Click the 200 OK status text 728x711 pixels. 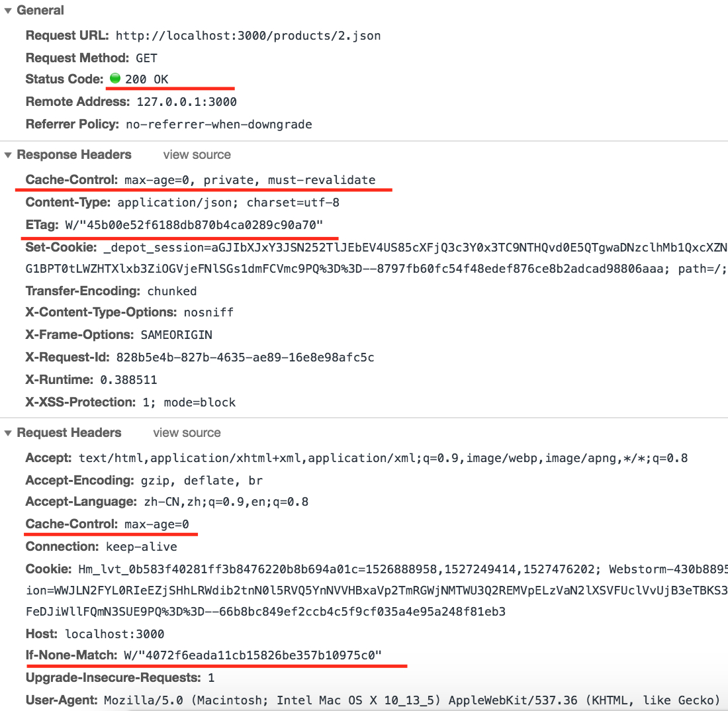click(x=147, y=79)
